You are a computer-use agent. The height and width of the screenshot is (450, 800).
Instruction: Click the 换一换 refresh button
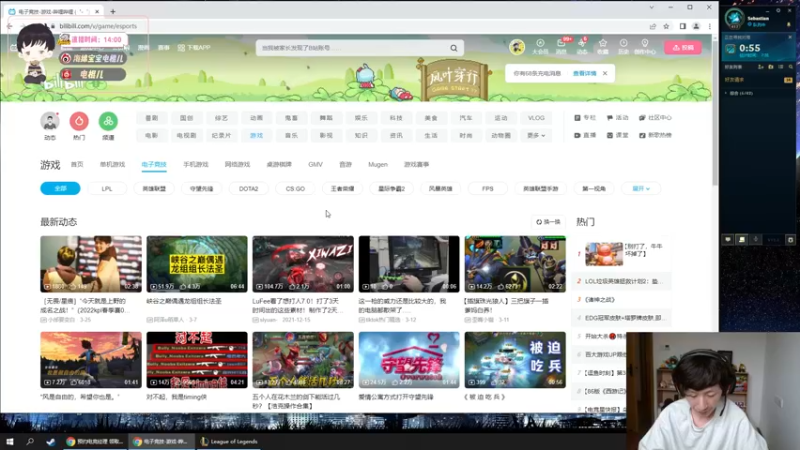[x=548, y=222]
